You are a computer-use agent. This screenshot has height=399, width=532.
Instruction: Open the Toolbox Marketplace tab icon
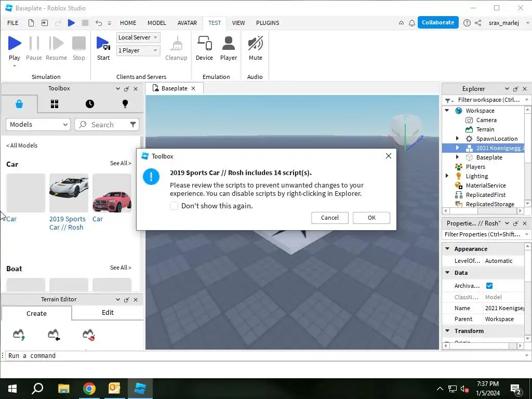[19, 104]
